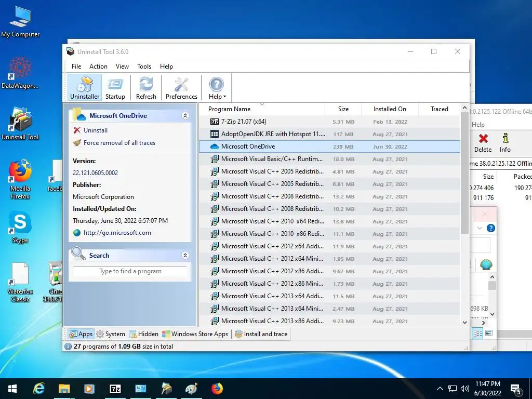Select Visual C++ 2008 Redistributable 13.2 MB row
The width and height of the screenshot is (532, 399).
click(329, 196)
